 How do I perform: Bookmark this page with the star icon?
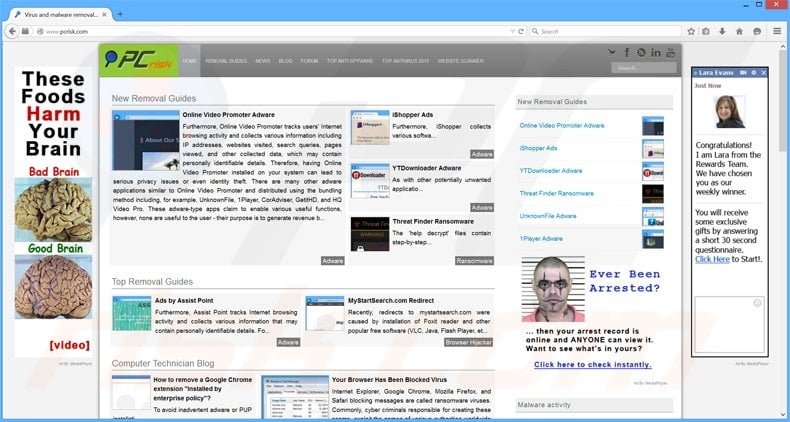click(x=691, y=31)
